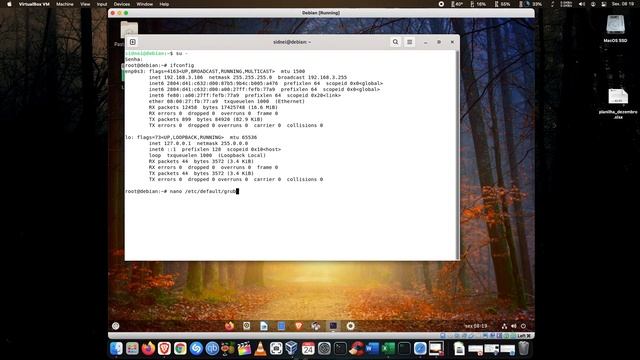The image size is (640, 360).
Task: Open the Window menu
Action: click(144, 4)
